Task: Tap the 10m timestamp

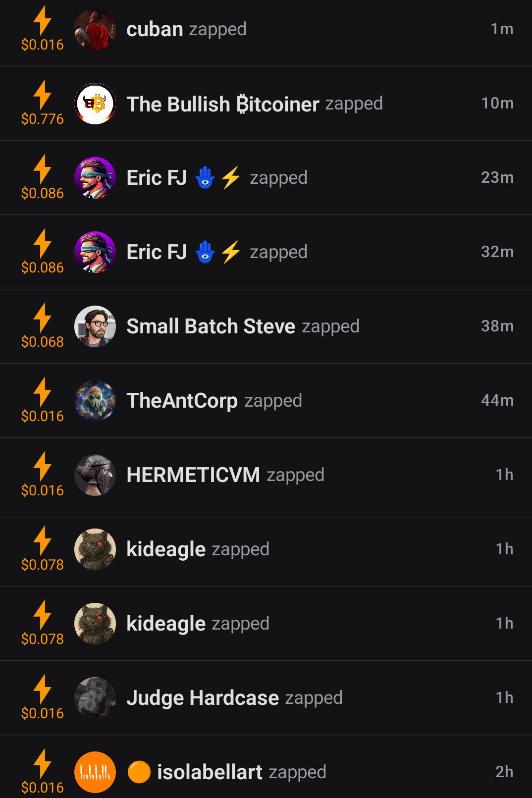Action: (x=497, y=104)
